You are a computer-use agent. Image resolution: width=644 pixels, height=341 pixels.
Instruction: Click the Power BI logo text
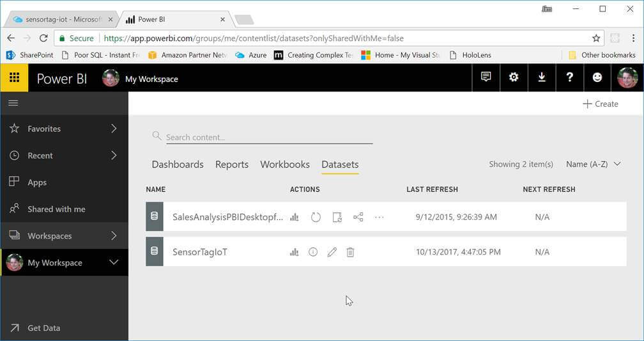tap(61, 79)
